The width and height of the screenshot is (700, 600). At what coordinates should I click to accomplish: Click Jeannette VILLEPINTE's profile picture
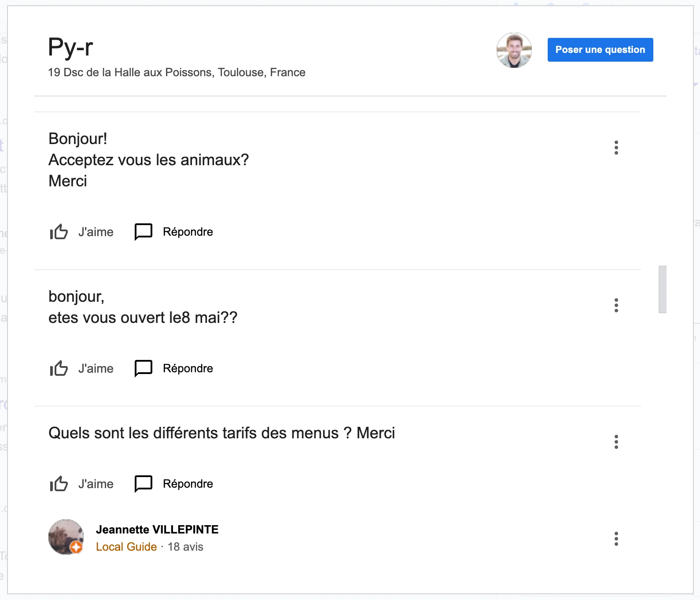click(x=66, y=537)
